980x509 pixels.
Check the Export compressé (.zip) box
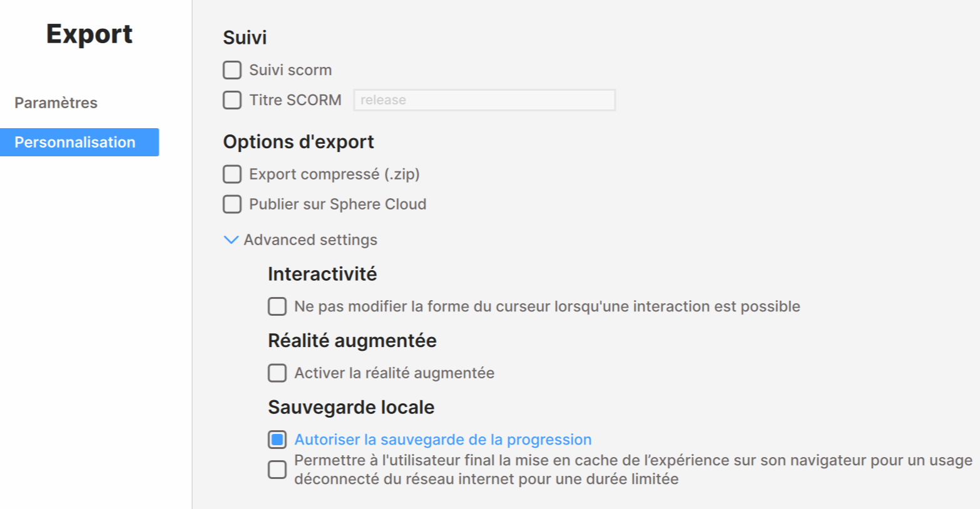pos(232,174)
